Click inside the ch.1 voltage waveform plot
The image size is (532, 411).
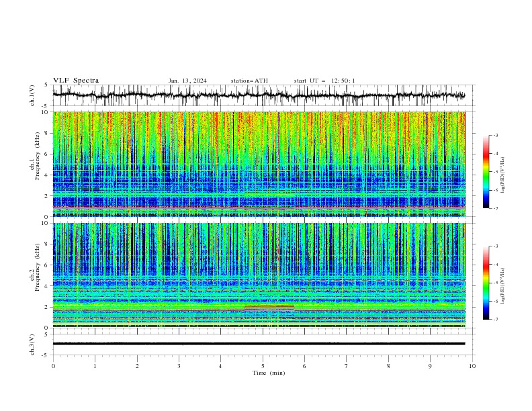(264, 95)
